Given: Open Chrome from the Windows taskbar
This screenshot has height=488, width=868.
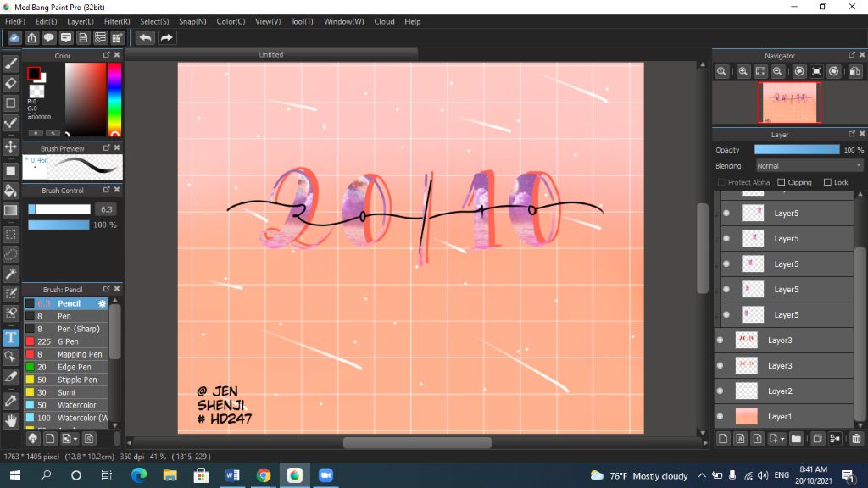Looking at the screenshot, I should point(264,475).
